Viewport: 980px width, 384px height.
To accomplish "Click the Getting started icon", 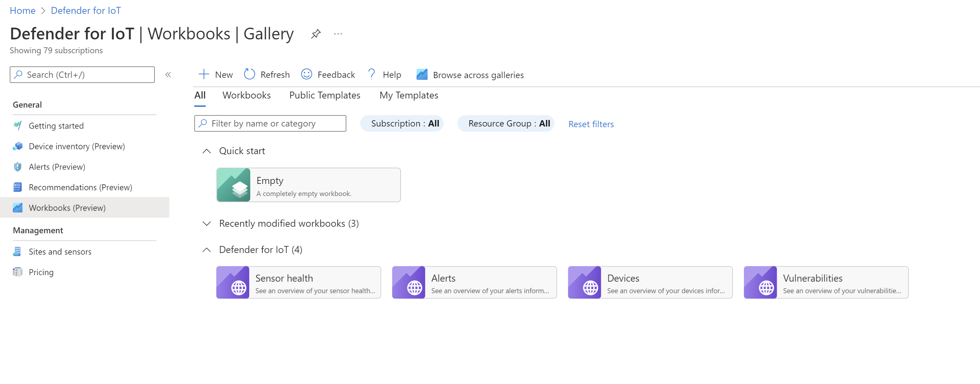I will tap(19, 125).
